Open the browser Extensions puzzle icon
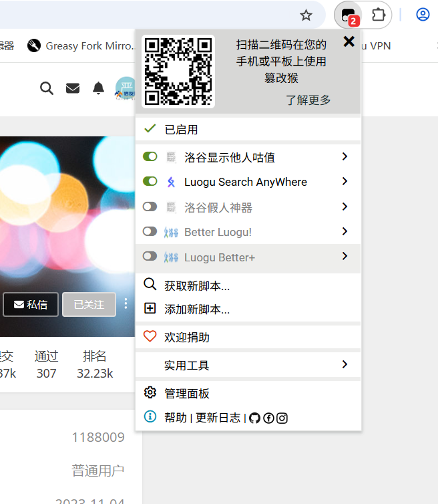 [x=379, y=15]
